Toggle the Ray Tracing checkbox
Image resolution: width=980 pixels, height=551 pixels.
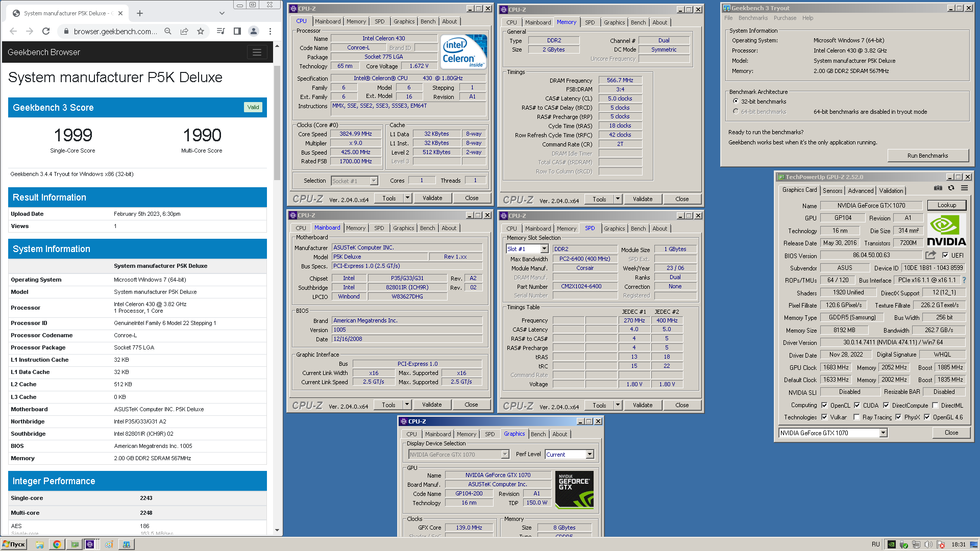(856, 417)
